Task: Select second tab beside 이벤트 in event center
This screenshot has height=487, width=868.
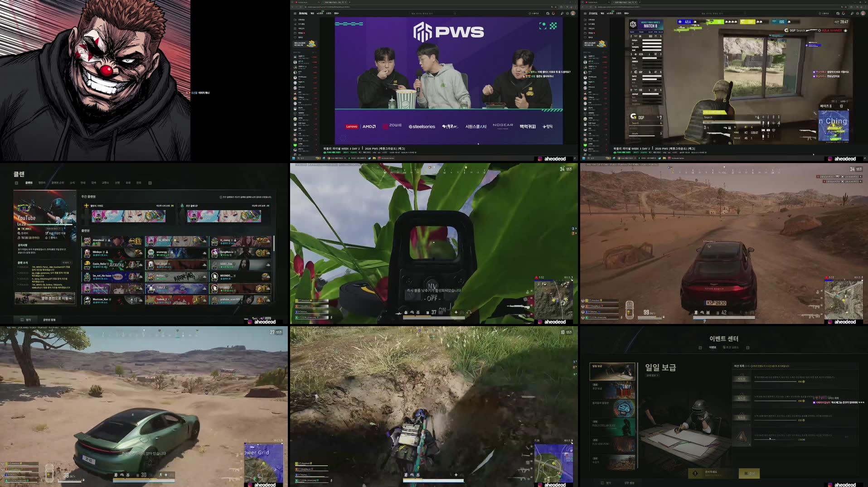Action: (x=731, y=347)
